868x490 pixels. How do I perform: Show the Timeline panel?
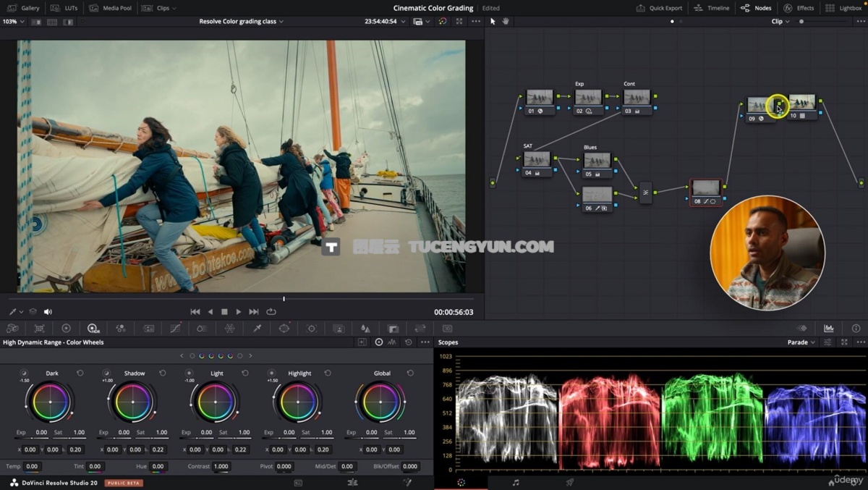point(712,8)
